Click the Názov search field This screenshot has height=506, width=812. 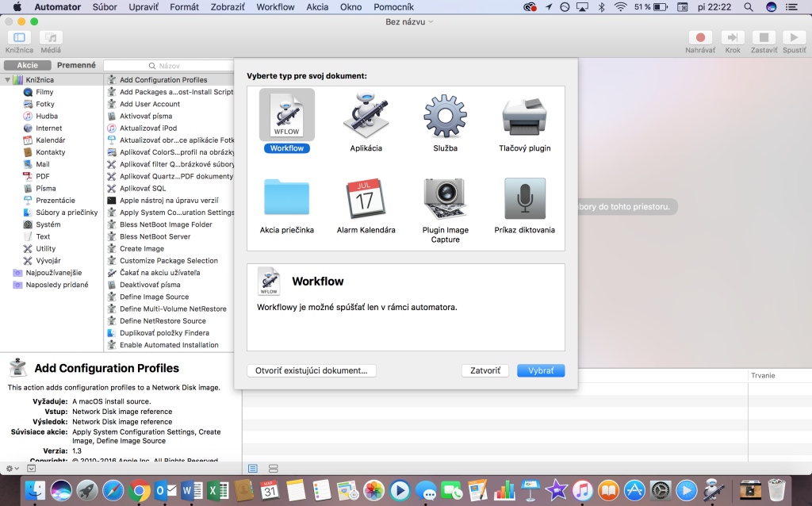170,66
